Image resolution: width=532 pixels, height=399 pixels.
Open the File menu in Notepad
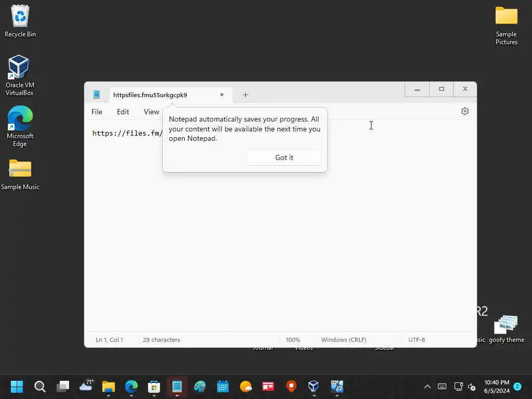97,112
